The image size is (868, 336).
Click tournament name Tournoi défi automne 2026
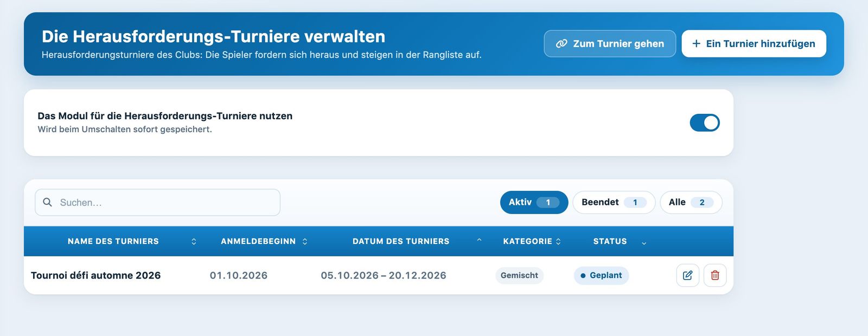95,275
